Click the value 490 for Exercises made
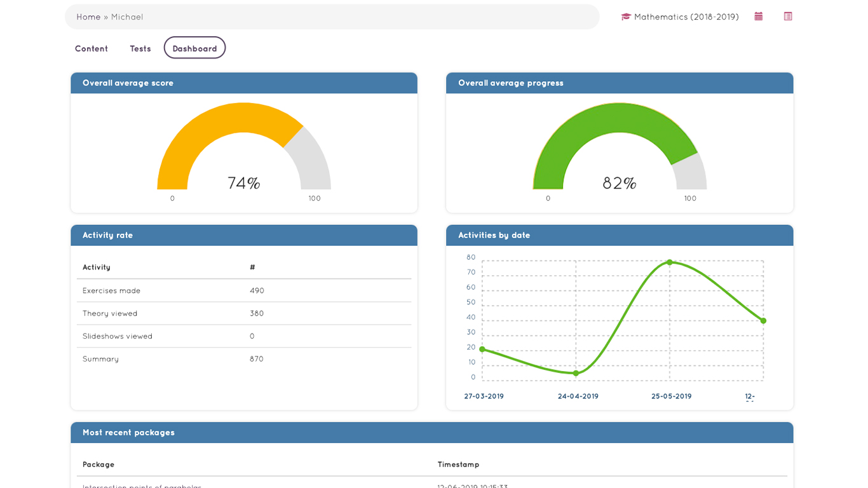This screenshot has width=868, height=488. (257, 290)
